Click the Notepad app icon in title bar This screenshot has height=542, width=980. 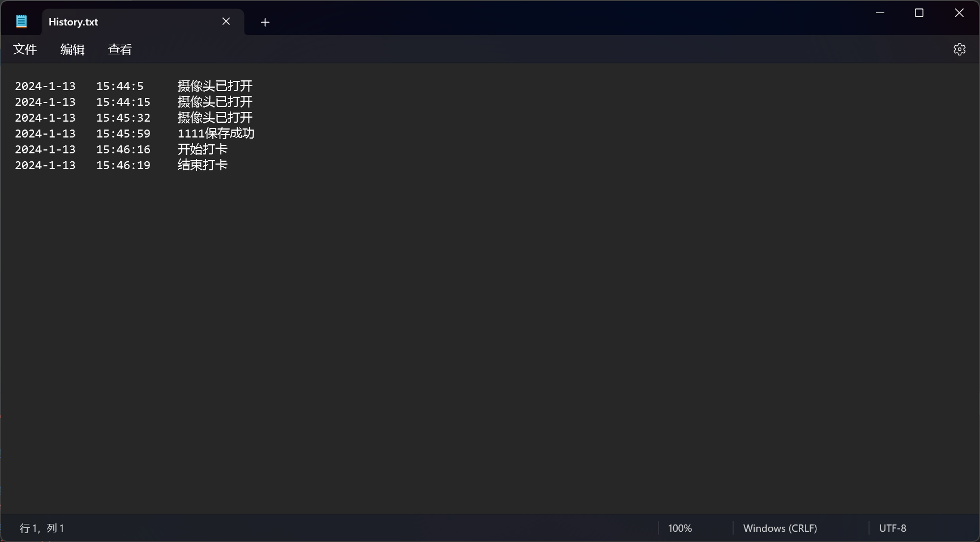[x=22, y=21]
